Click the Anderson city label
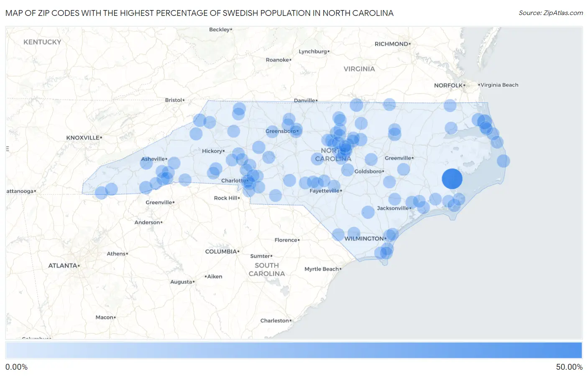The width and height of the screenshot is (588, 376). [147, 223]
